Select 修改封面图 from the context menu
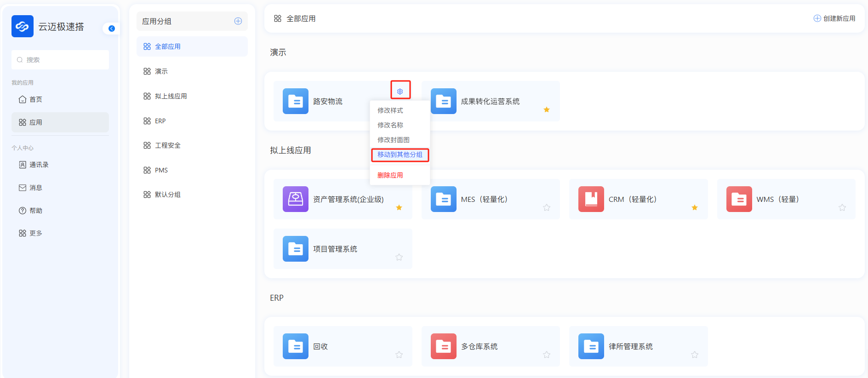868x378 pixels. point(393,140)
